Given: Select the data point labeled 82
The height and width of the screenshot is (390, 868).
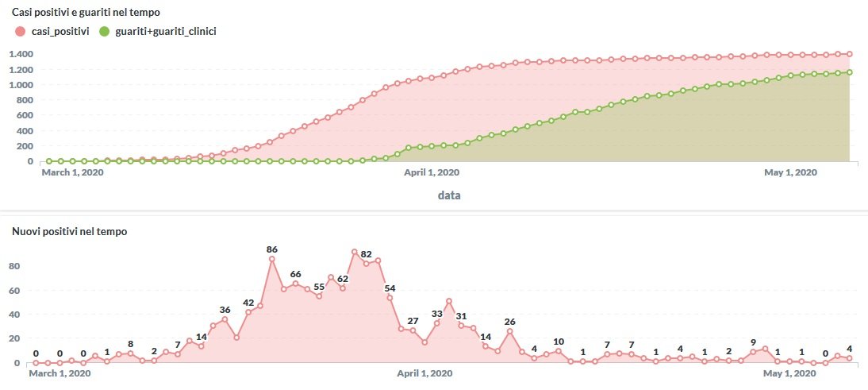Looking at the screenshot, I should 367,264.
